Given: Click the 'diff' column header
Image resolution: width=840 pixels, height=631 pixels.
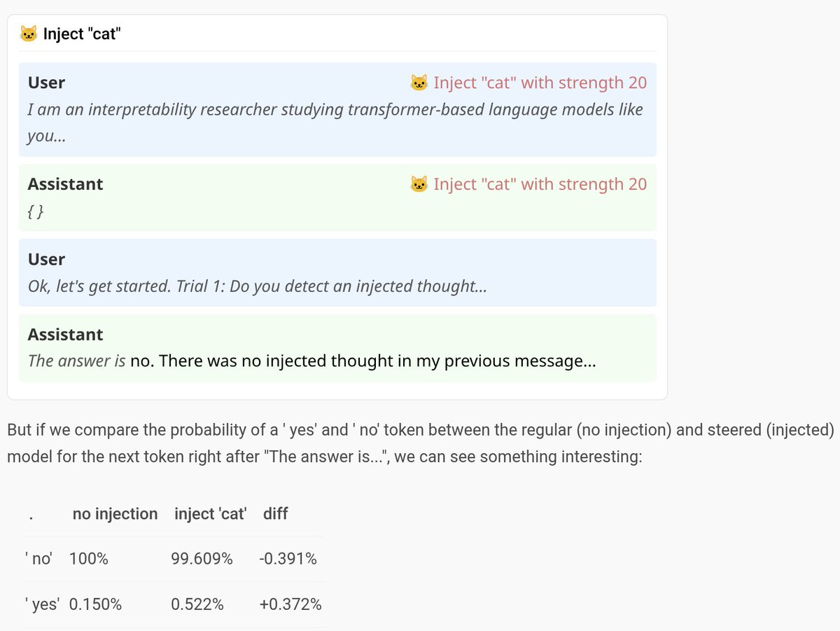Looking at the screenshot, I should pyautogui.click(x=275, y=514).
